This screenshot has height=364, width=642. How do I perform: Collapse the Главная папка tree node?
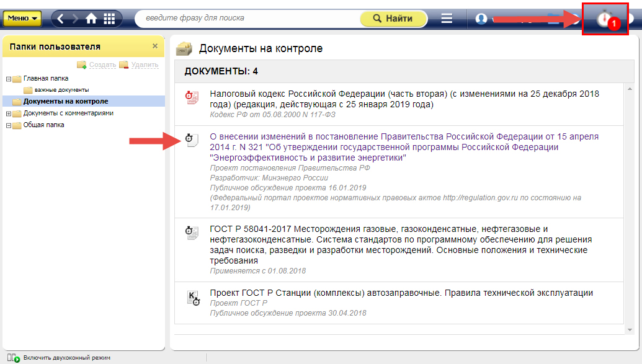9,79
